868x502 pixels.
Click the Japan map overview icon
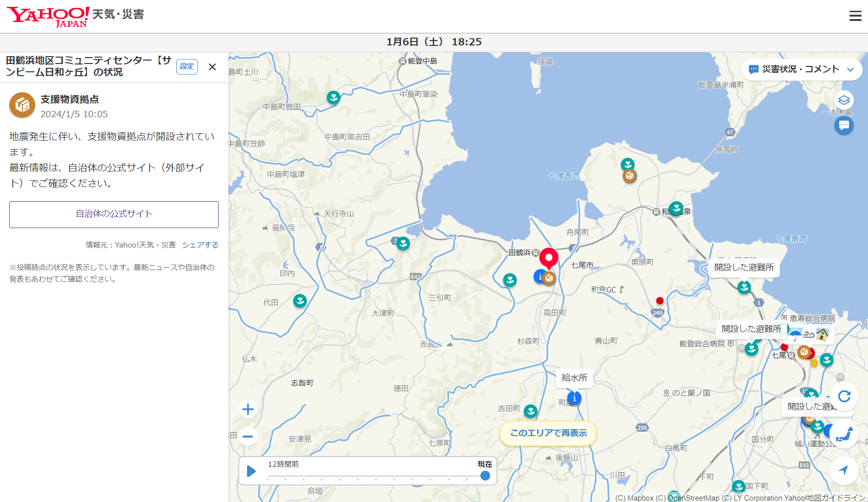pyautogui.click(x=844, y=434)
